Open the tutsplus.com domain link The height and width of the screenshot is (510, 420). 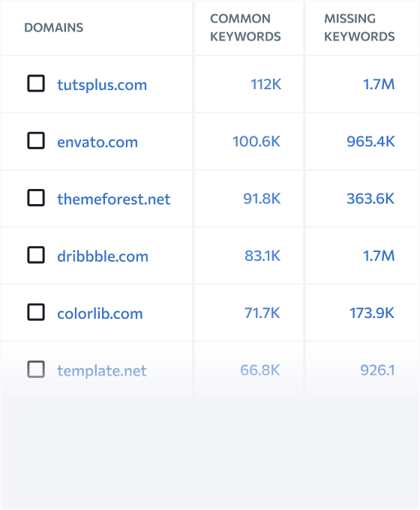click(102, 85)
